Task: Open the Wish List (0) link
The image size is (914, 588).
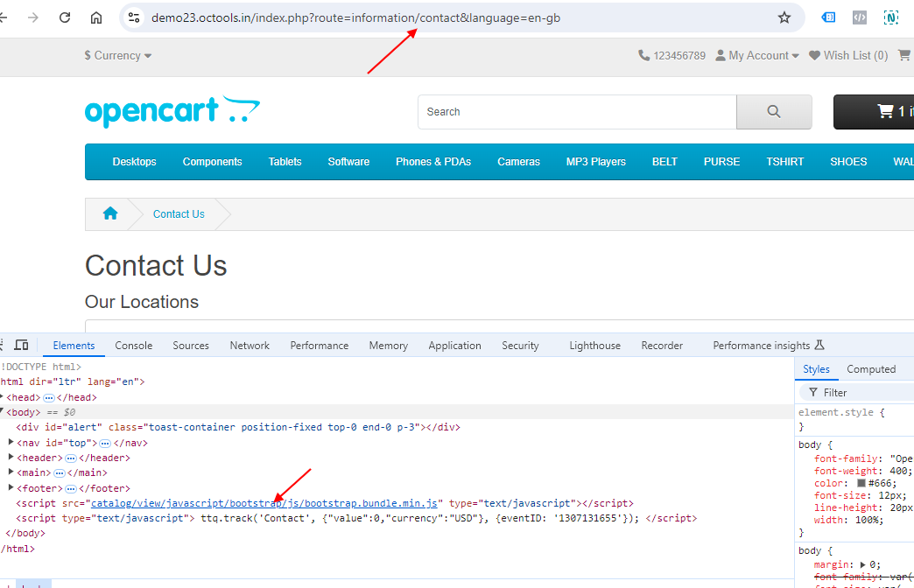Action: (x=848, y=55)
